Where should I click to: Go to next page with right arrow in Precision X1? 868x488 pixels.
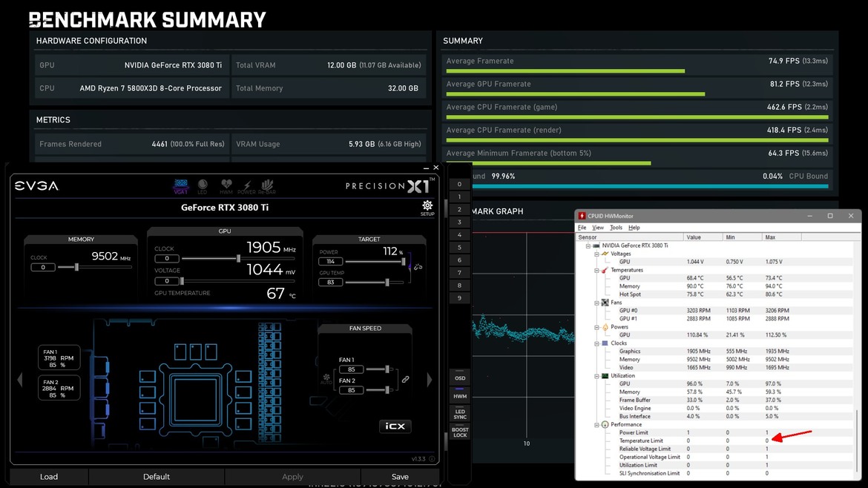tap(430, 380)
